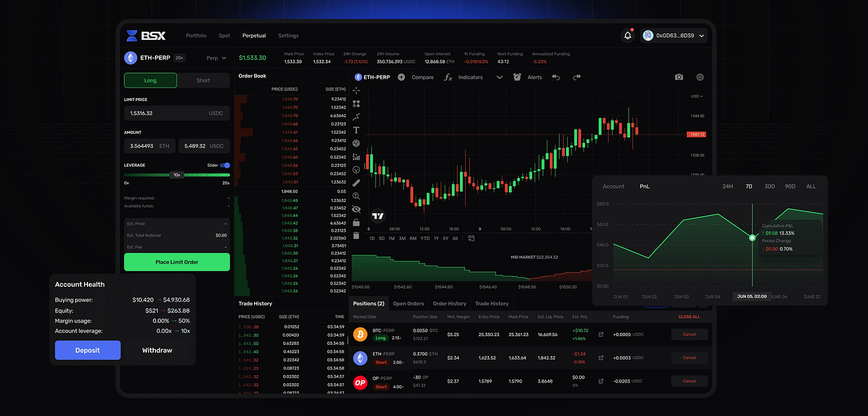
Task: Open share icon in ETH-PERP position row
Action: (x=600, y=358)
